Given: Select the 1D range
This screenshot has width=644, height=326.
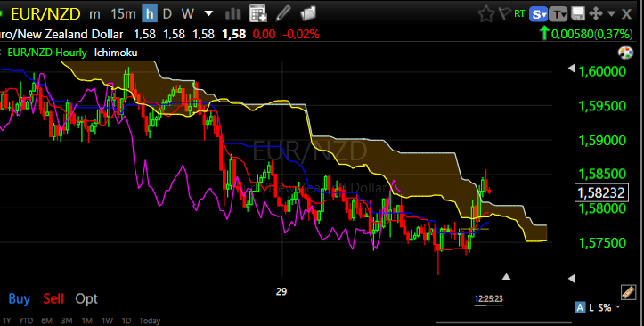Looking at the screenshot, I should [126, 321].
